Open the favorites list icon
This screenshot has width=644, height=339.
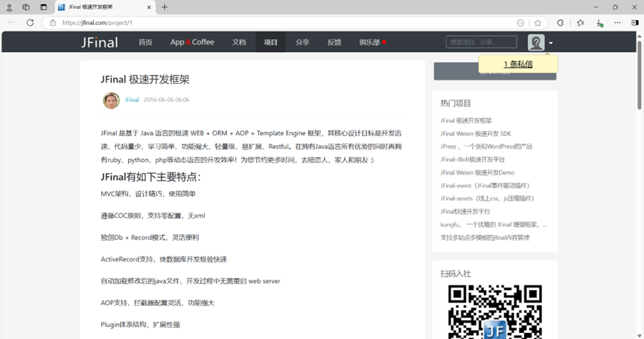tap(580, 23)
